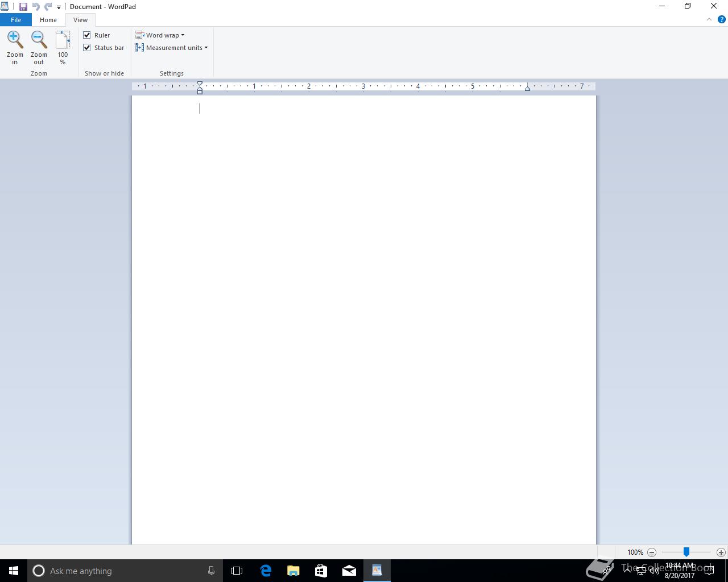Save the document from the quick access toolbar
The height and width of the screenshot is (582, 728).
click(x=23, y=7)
